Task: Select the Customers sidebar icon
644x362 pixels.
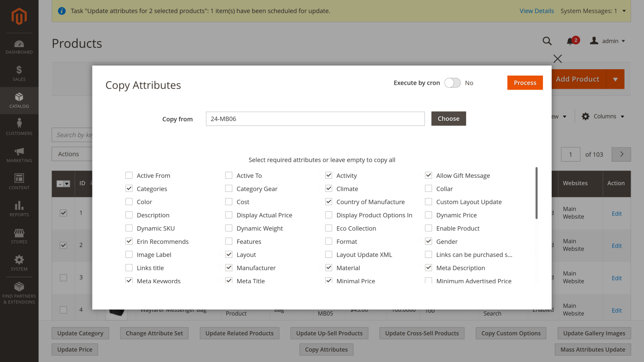Action: [19, 127]
